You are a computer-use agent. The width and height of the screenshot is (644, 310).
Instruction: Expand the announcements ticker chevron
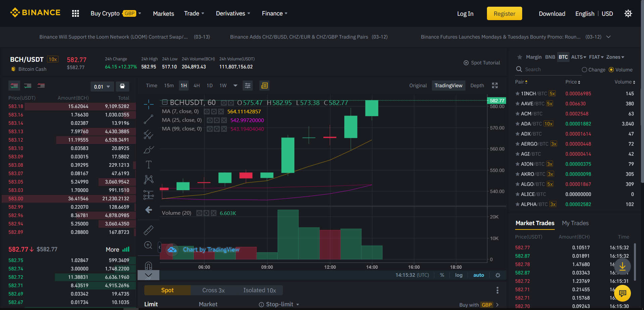[608, 37]
